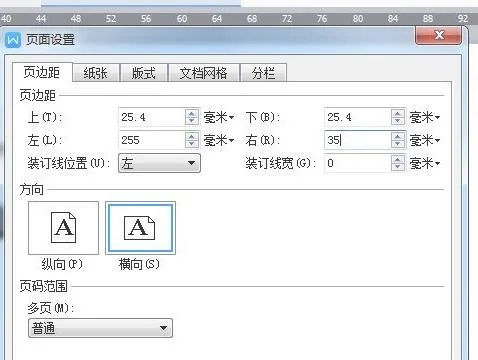Open the unit dropdown for 上(T) margin
Screen dimensions: 478x360
[219, 117]
